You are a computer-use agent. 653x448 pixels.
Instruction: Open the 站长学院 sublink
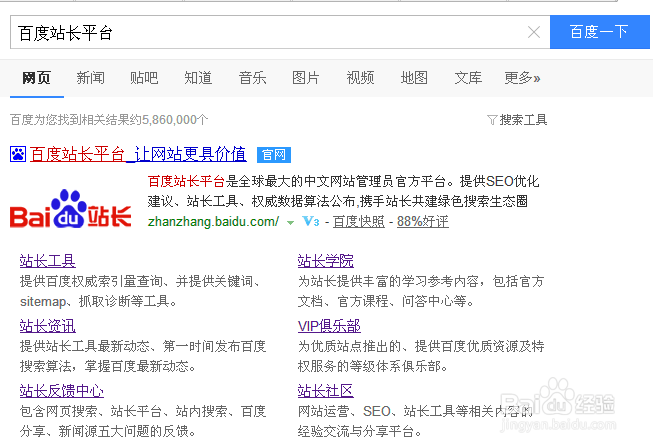[x=326, y=261]
